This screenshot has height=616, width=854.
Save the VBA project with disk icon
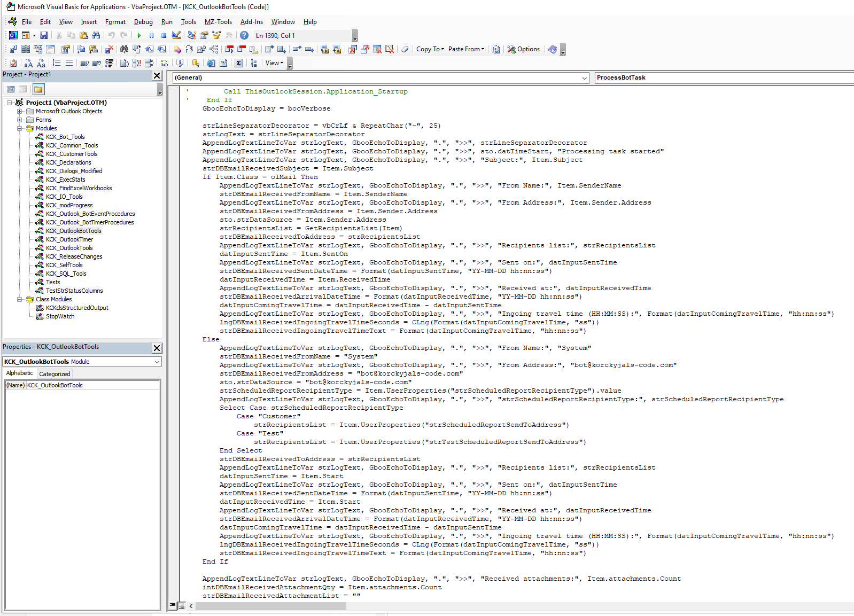[x=44, y=35]
